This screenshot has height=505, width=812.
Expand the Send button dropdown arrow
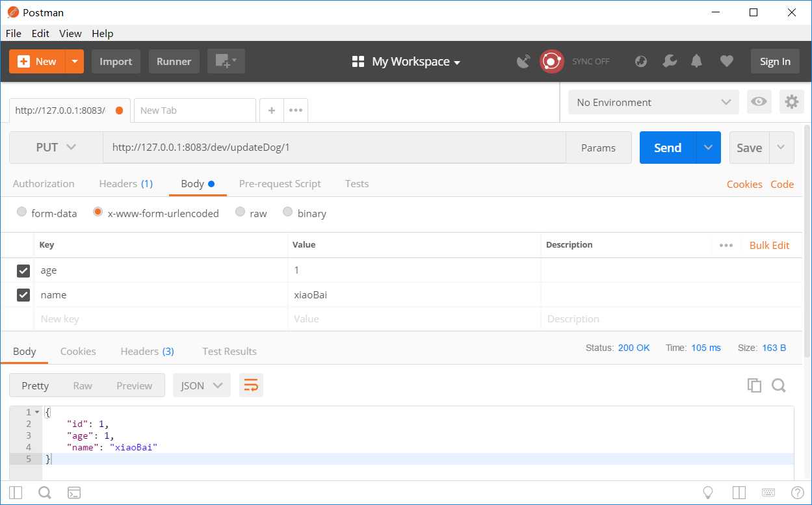709,148
